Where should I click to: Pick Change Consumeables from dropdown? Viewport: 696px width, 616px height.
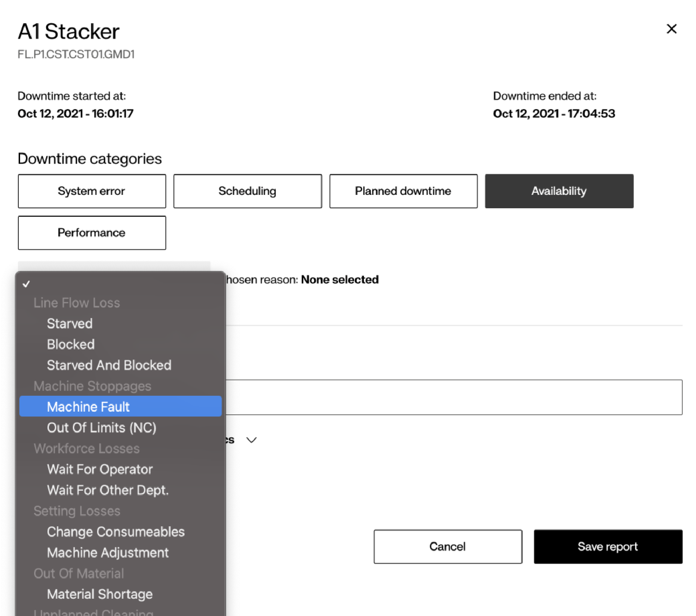(x=116, y=532)
